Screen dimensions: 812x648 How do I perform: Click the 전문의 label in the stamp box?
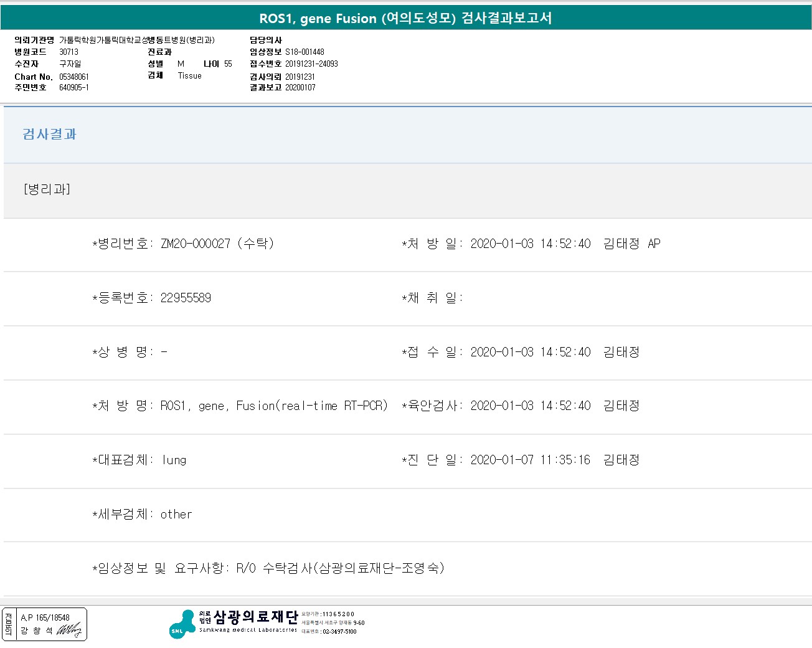pyautogui.click(x=9, y=624)
